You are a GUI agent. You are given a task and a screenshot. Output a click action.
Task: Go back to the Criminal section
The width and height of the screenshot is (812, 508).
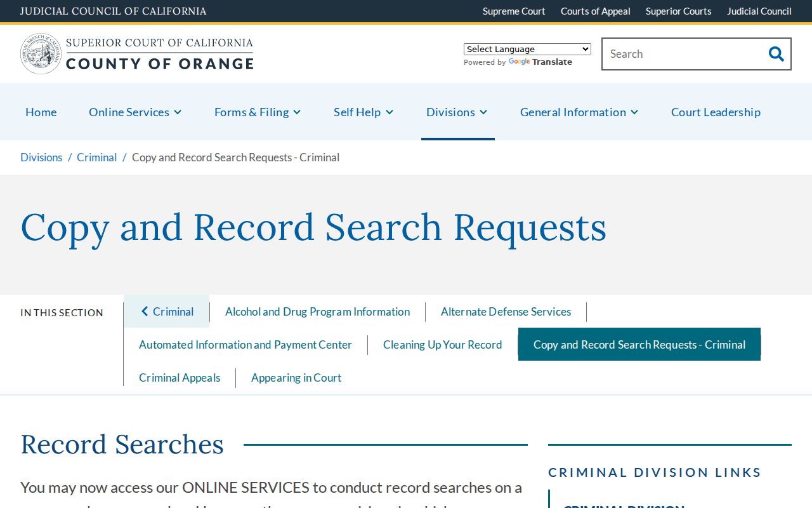pyautogui.click(x=167, y=311)
